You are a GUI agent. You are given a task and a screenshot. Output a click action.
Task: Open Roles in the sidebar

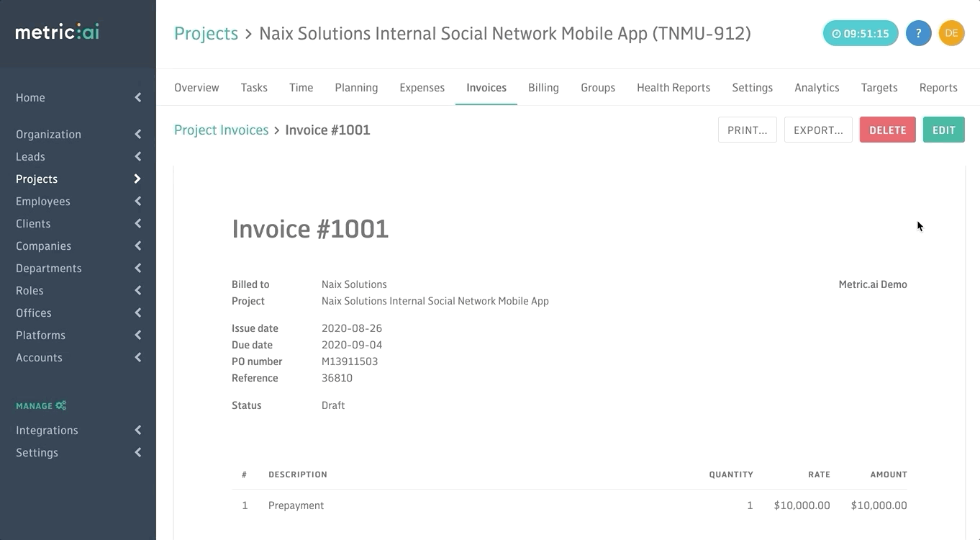[x=30, y=290]
